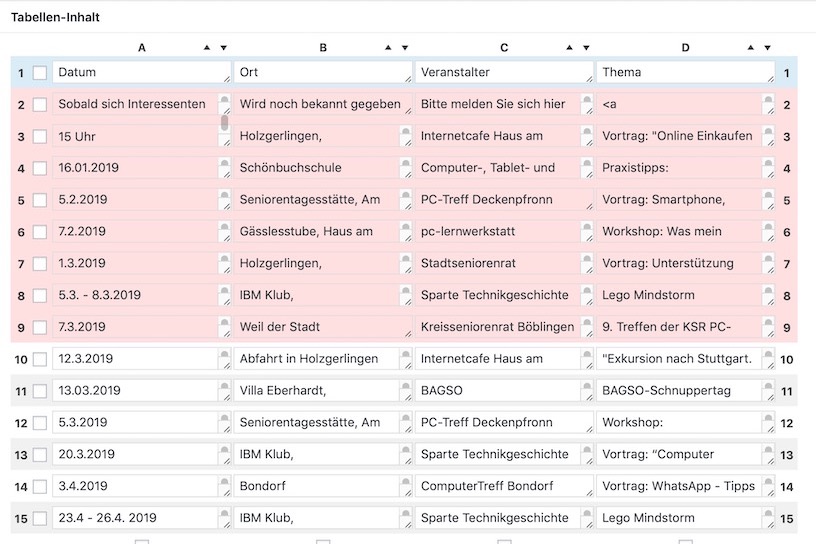Sort column A descending with down arrow
The height and width of the screenshot is (544, 816).
point(223,48)
